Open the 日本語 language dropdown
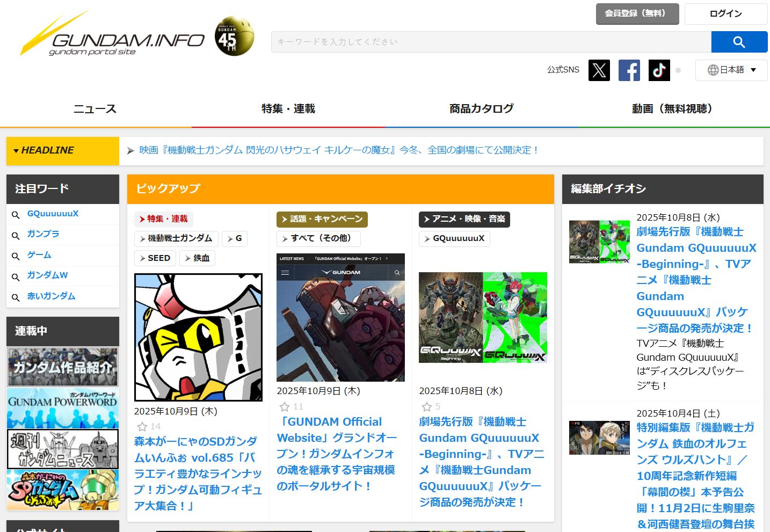 pyautogui.click(x=731, y=70)
